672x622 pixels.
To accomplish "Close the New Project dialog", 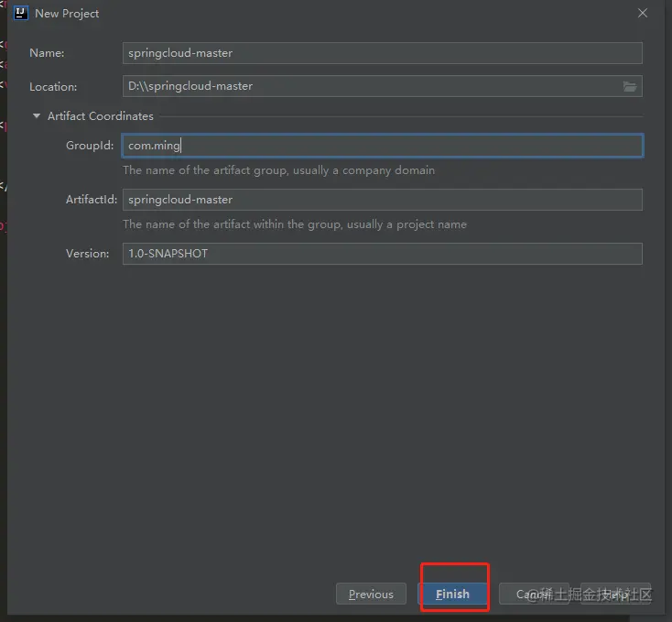I will [643, 14].
